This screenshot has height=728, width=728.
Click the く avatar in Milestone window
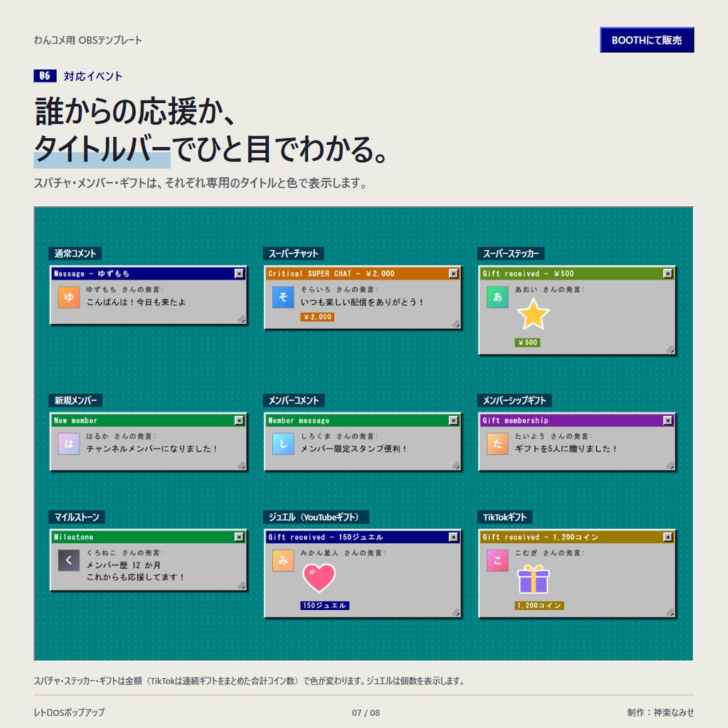(69, 560)
